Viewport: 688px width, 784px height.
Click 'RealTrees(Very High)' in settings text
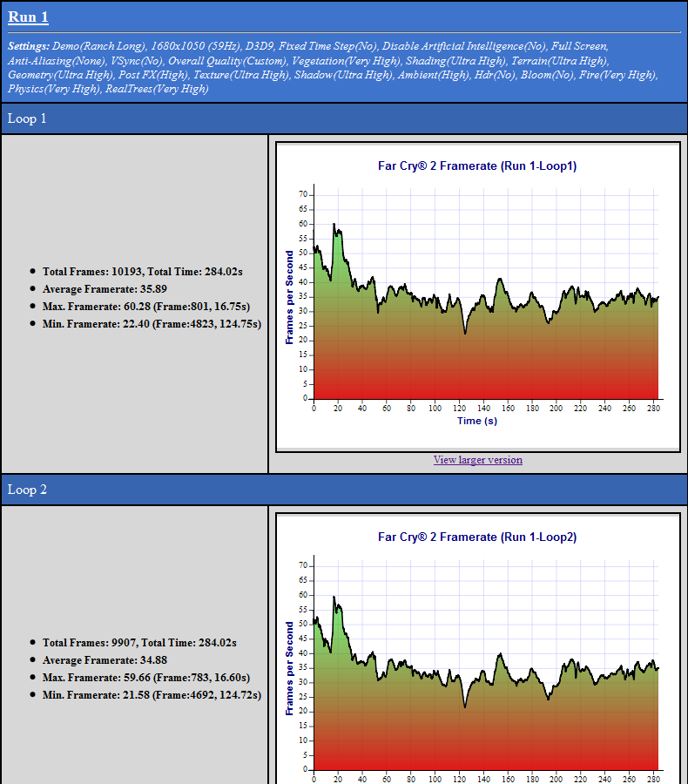[x=157, y=89]
